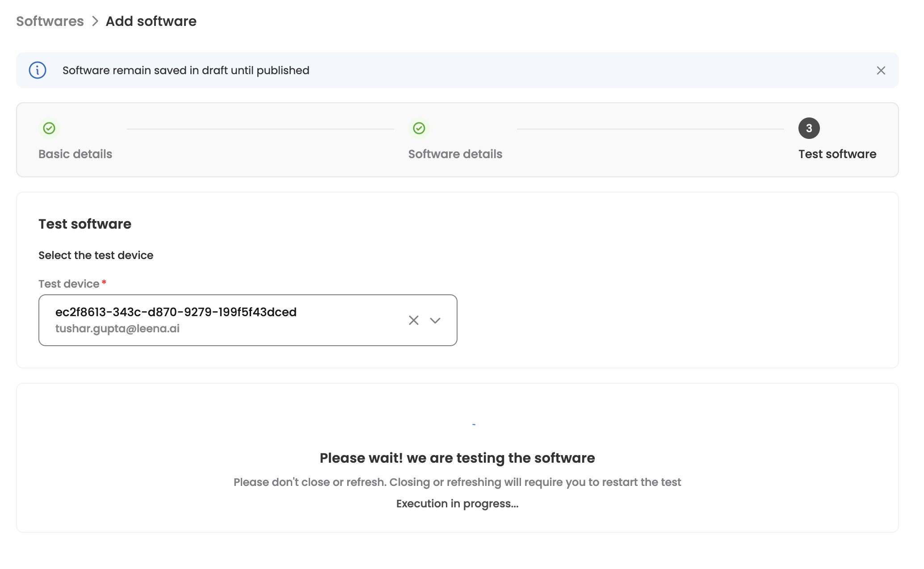Go to Softwares breadcrumb link
Image resolution: width=924 pixels, height=569 pixels.
pos(50,21)
